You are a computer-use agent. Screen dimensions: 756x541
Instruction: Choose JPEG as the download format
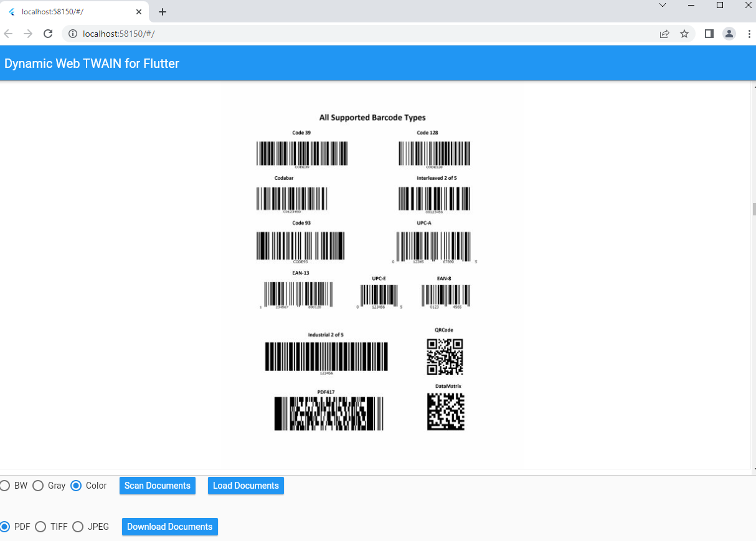pos(78,527)
